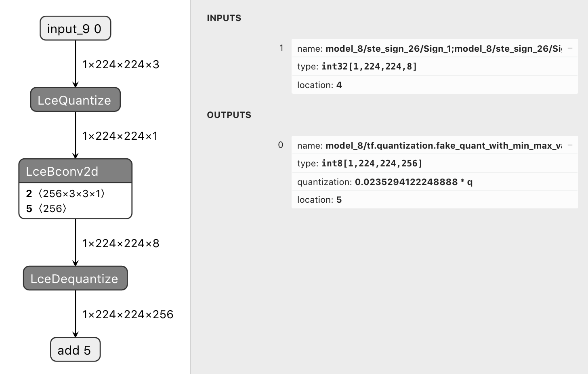Click the OUTPUTS section heading
The image size is (588, 374).
tap(229, 115)
